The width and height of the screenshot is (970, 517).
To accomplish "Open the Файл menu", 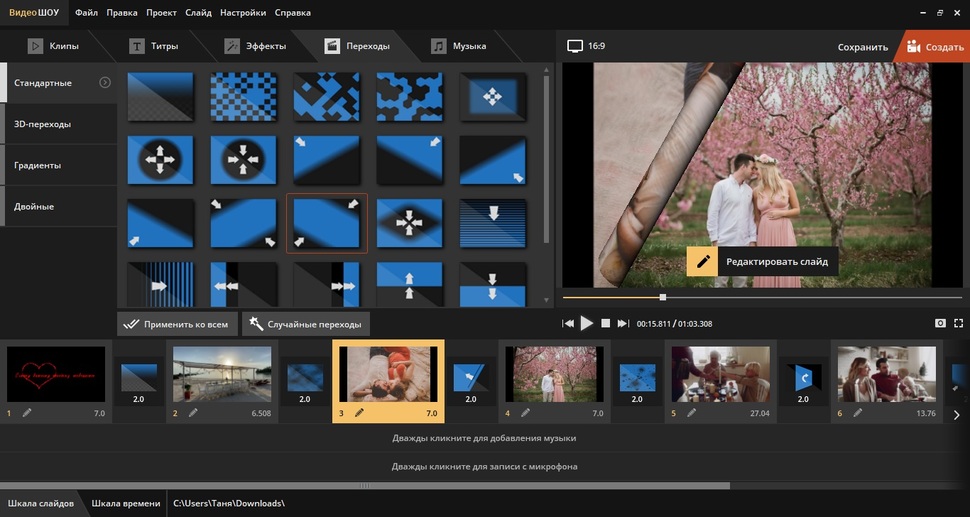I will click(x=87, y=12).
